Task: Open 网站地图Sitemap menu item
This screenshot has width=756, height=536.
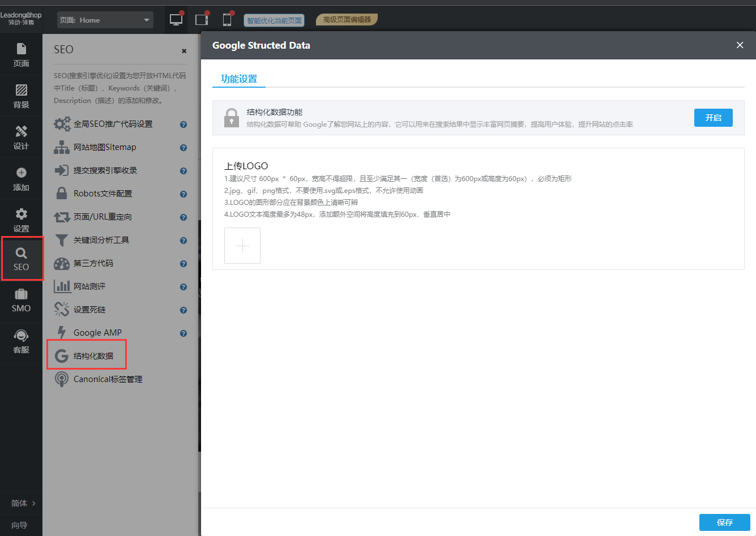Action: pyautogui.click(x=105, y=147)
